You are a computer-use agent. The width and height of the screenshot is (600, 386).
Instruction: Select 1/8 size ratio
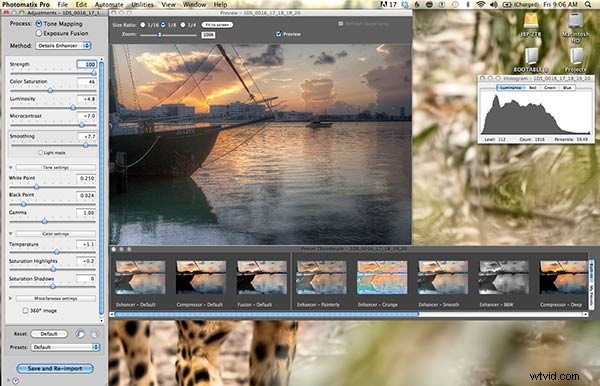click(163, 25)
